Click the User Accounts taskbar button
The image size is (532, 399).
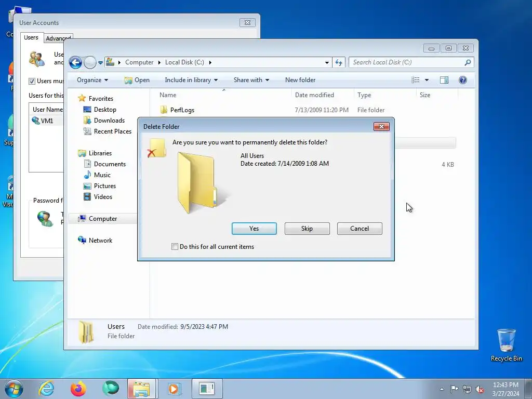(x=207, y=389)
